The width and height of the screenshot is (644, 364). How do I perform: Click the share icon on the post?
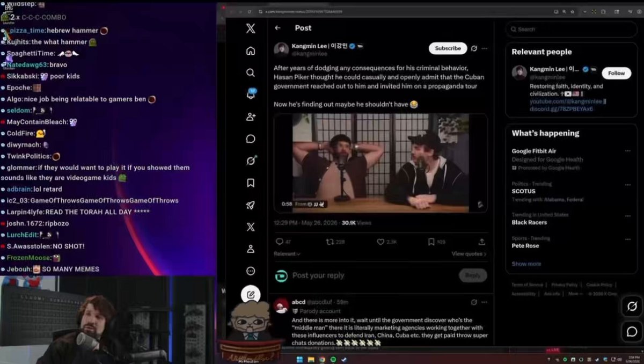tap(482, 242)
